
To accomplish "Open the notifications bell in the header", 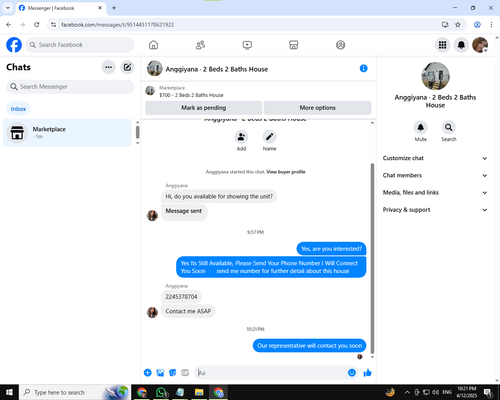I will 461,45.
